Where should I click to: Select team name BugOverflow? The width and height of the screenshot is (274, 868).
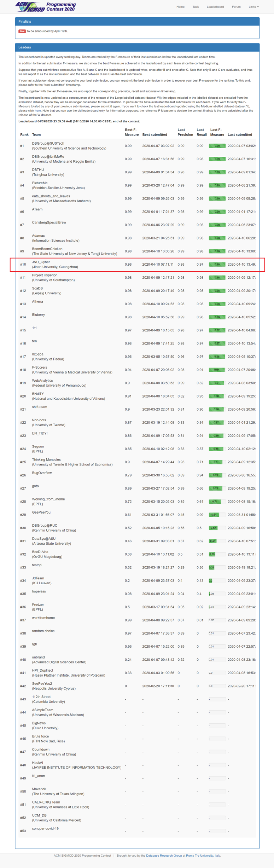pyautogui.click(x=42, y=473)
